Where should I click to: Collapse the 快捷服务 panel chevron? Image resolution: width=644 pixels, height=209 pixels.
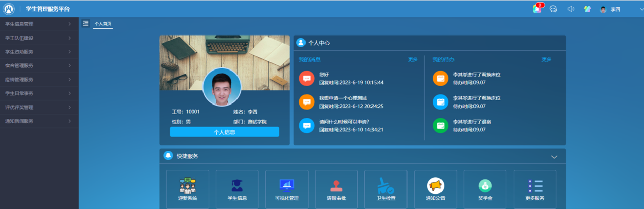click(x=554, y=157)
